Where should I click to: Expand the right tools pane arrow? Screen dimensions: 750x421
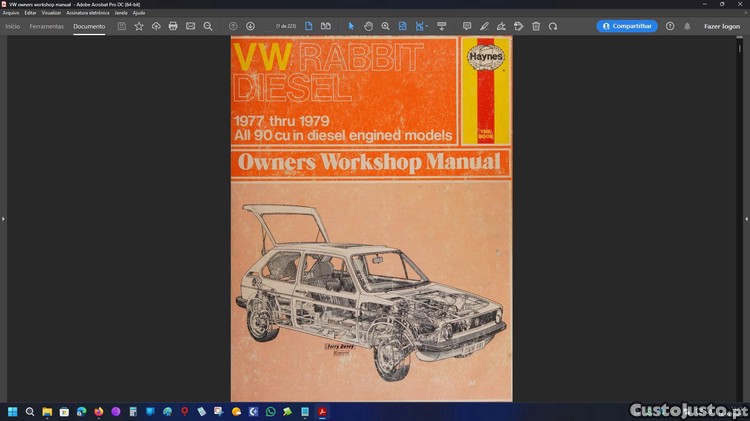coord(746,218)
